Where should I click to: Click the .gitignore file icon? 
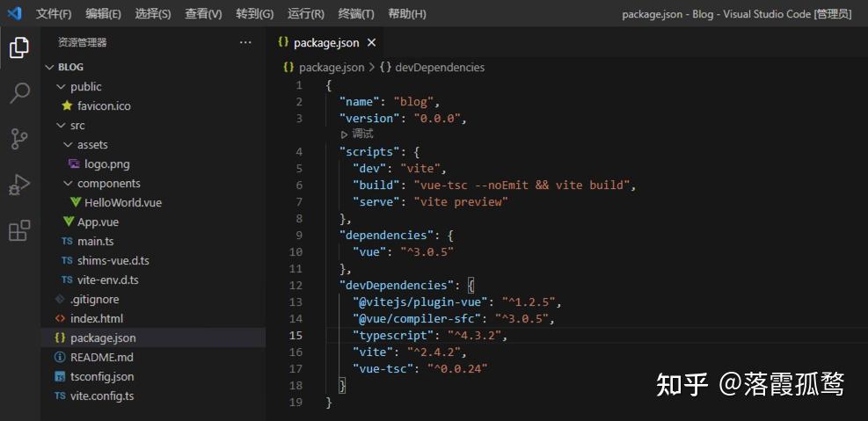coord(61,300)
